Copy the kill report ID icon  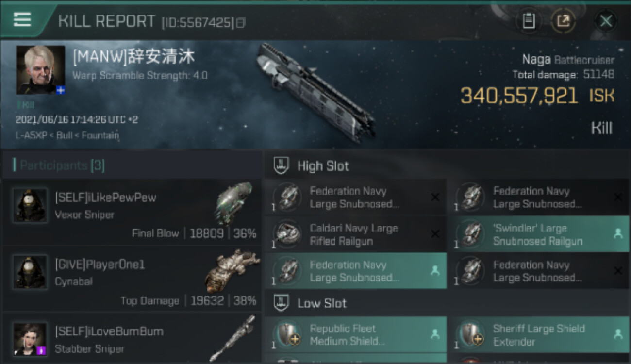point(241,22)
